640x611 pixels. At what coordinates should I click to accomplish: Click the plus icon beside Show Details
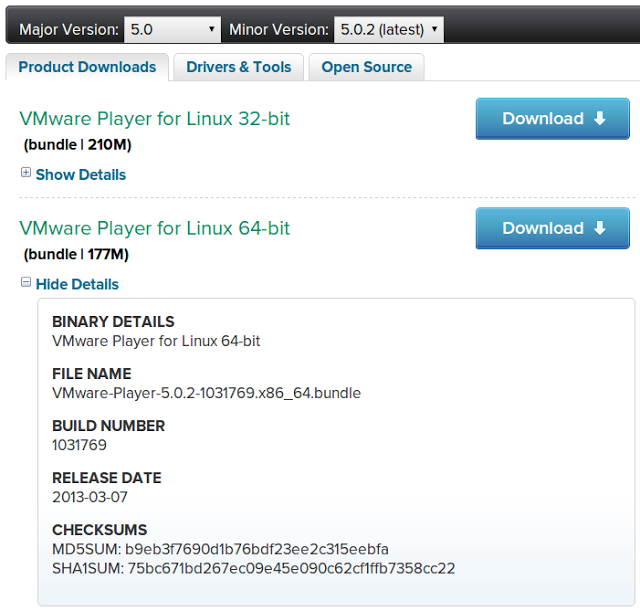point(26,172)
